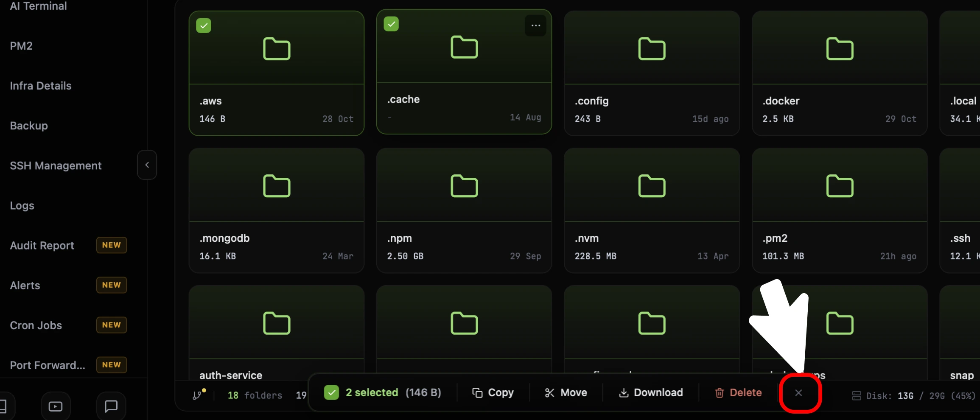
Task: Click the disk usage icon in status bar
Action: pyautogui.click(x=857, y=396)
